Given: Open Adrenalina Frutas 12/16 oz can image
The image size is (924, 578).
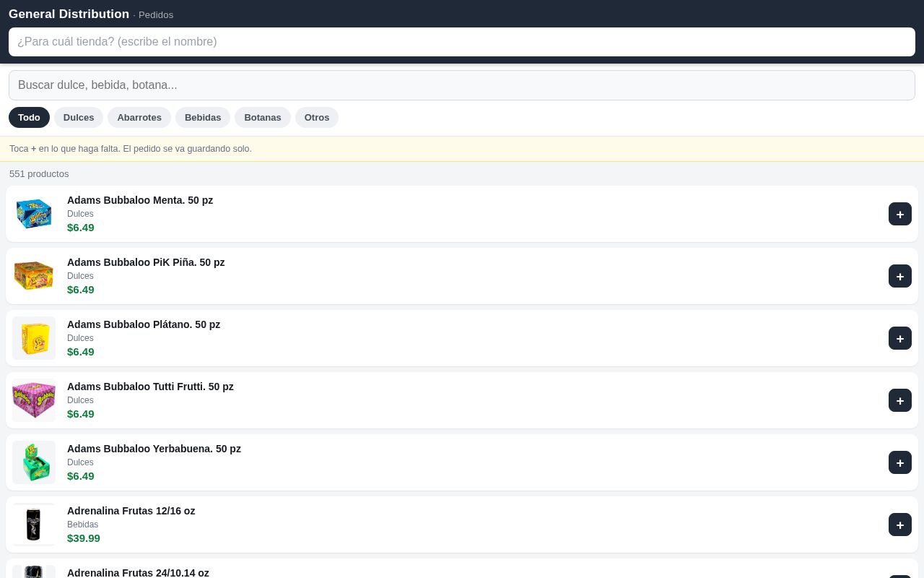Looking at the screenshot, I should 34,525.
